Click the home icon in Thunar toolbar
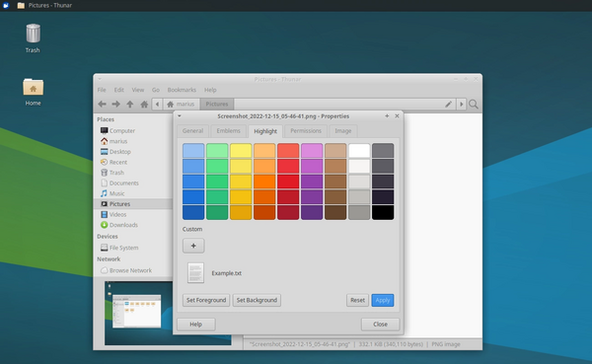The height and width of the screenshot is (364, 592). point(144,105)
